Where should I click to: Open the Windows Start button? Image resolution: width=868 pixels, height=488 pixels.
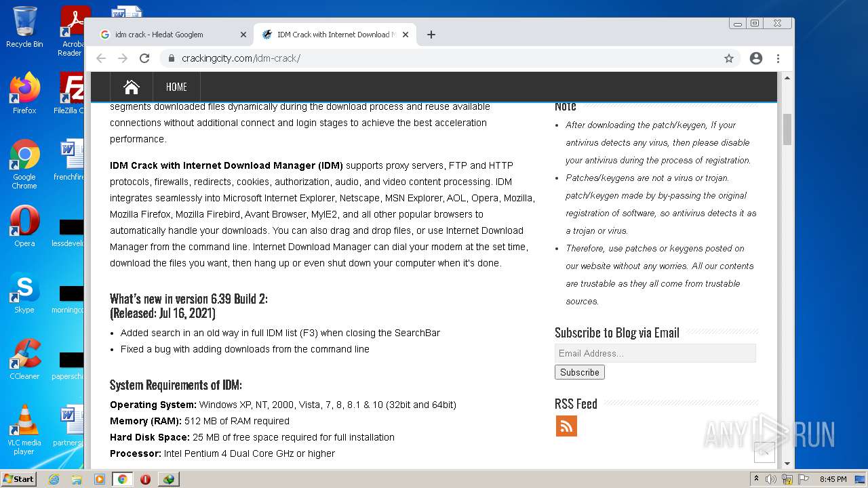click(19, 479)
